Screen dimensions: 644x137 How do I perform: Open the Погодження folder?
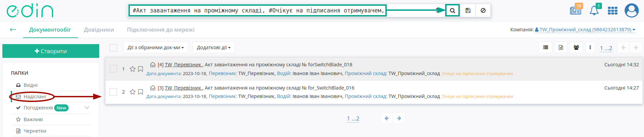(38, 108)
